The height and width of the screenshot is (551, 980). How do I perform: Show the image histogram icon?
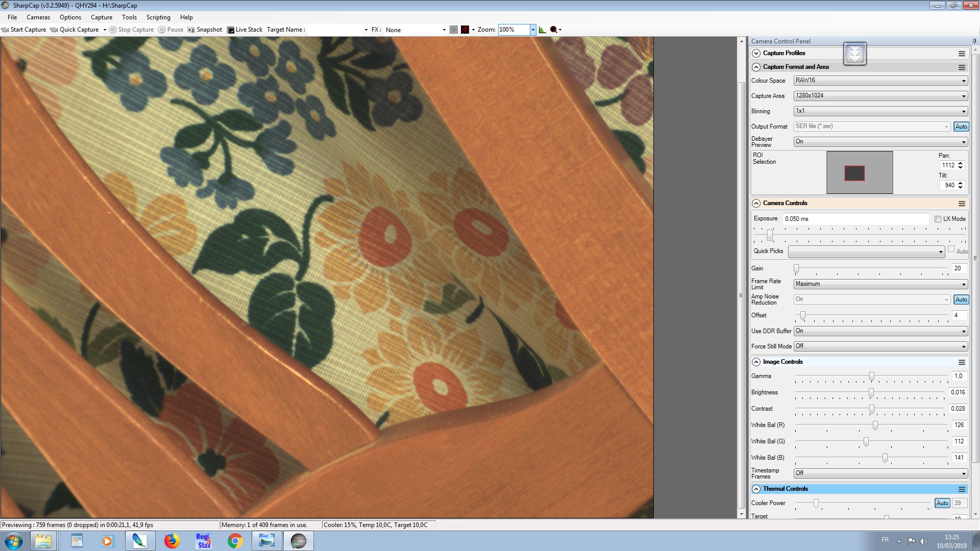(x=542, y=30)
